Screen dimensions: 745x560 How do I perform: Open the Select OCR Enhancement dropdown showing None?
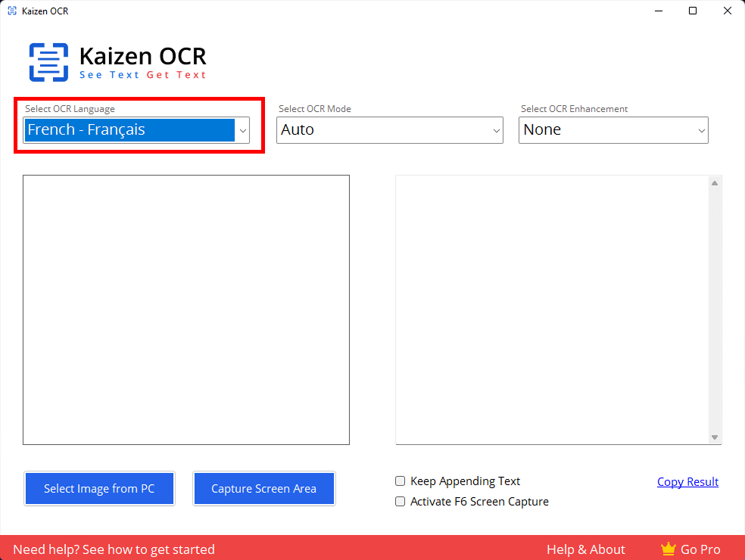point(613,130)
